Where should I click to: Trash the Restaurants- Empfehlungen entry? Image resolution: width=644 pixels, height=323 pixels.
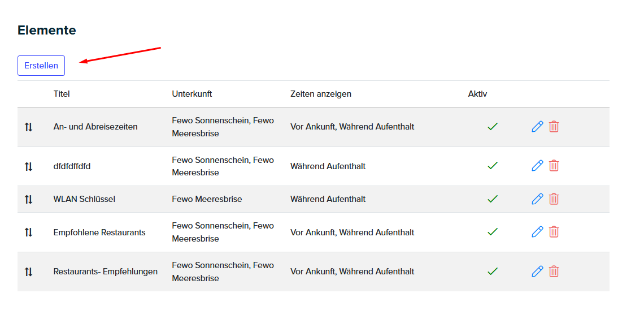tap(554, 272)
